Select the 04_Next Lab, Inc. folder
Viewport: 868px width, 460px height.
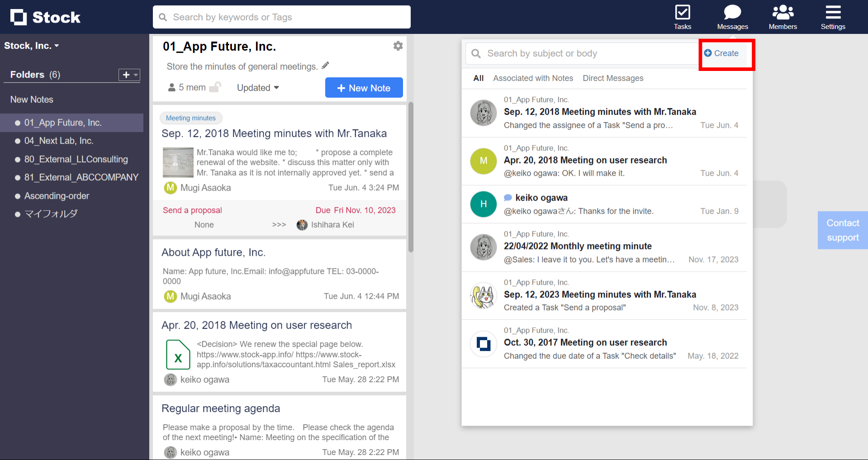click(x=58, y=141)
